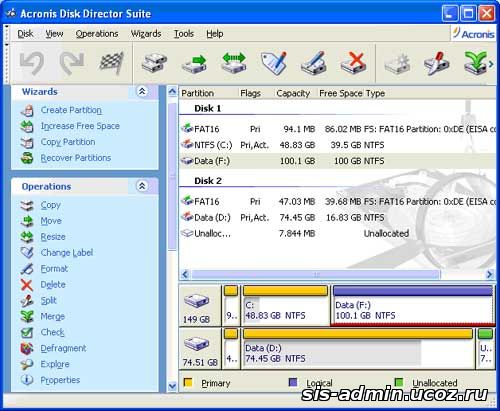Screen dimensions: 500x411
Task: Click the Free Space column header
Action: [341, 93]
